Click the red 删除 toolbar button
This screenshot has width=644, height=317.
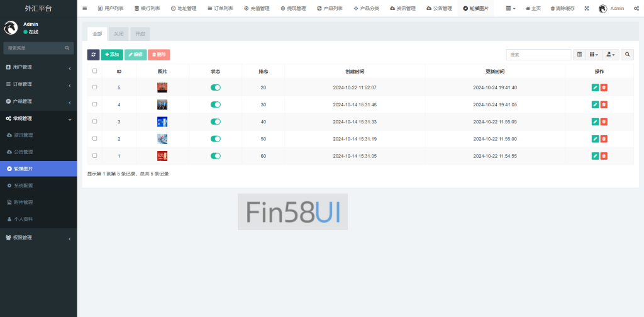(159, 55)
